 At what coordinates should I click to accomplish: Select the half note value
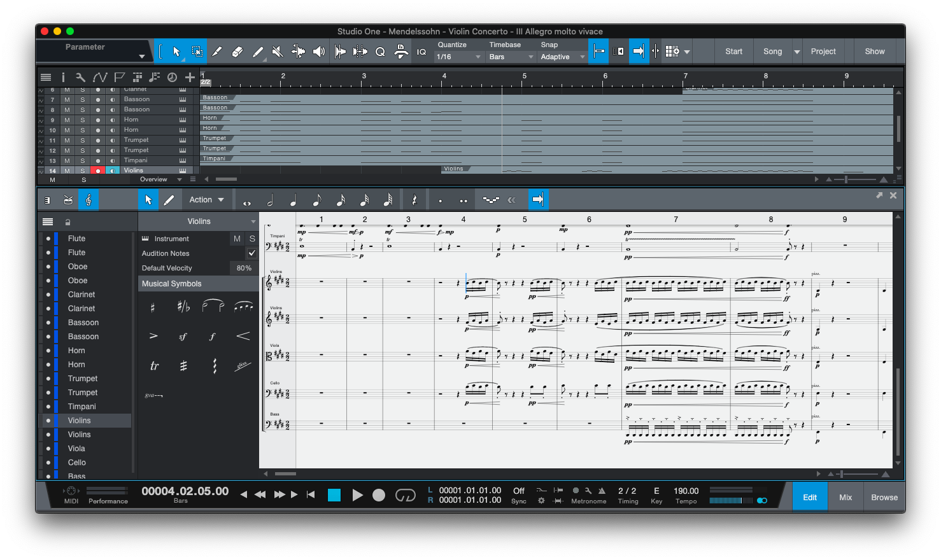pyautogui.click(x=270, y=201)
